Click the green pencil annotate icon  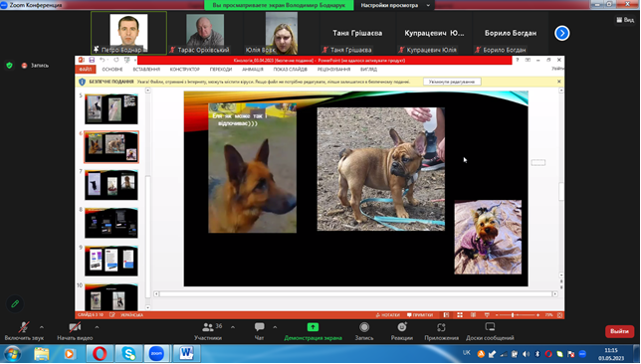pos(15,303)
